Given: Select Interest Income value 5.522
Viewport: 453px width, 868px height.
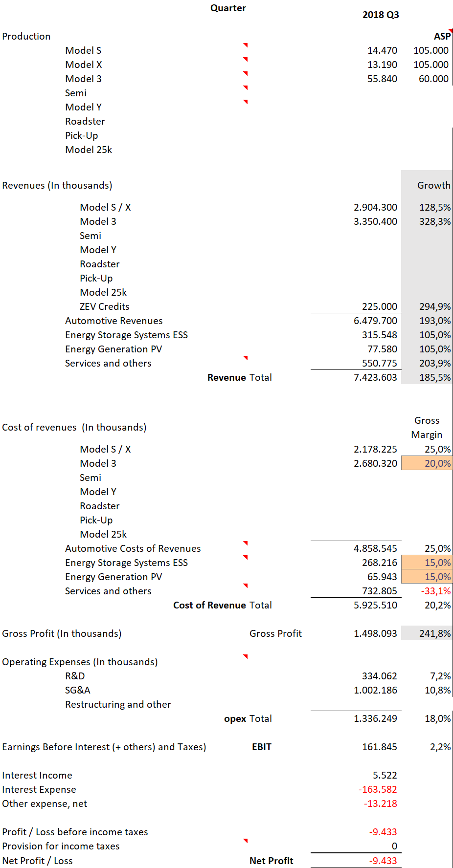Looking at the screenshot, I should 385,775.
